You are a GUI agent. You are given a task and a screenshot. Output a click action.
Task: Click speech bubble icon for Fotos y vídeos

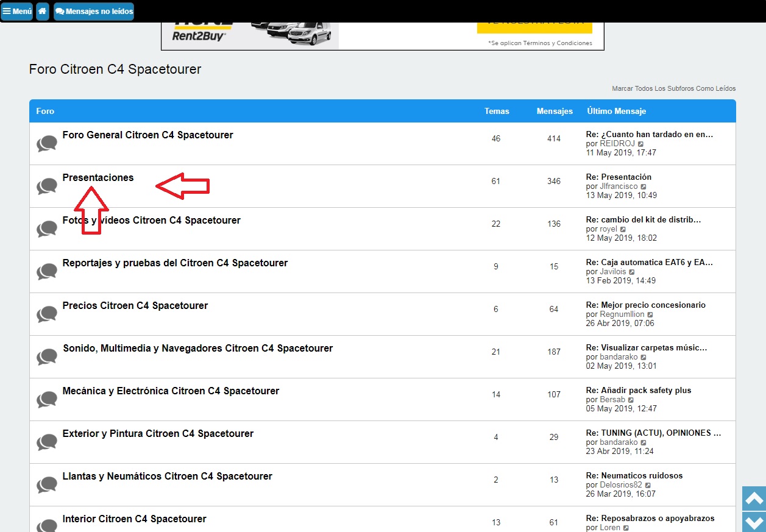click(x=47, y=229)
